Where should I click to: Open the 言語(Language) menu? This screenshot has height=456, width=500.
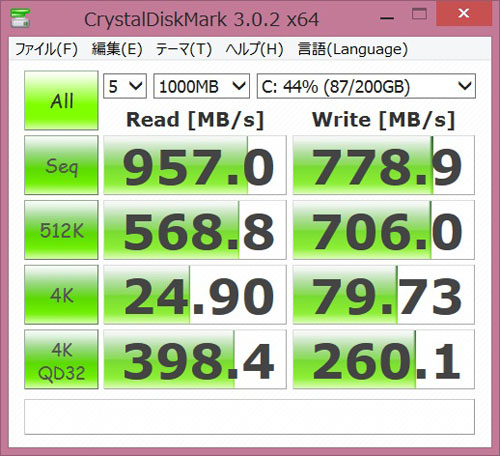coord(353,49)
